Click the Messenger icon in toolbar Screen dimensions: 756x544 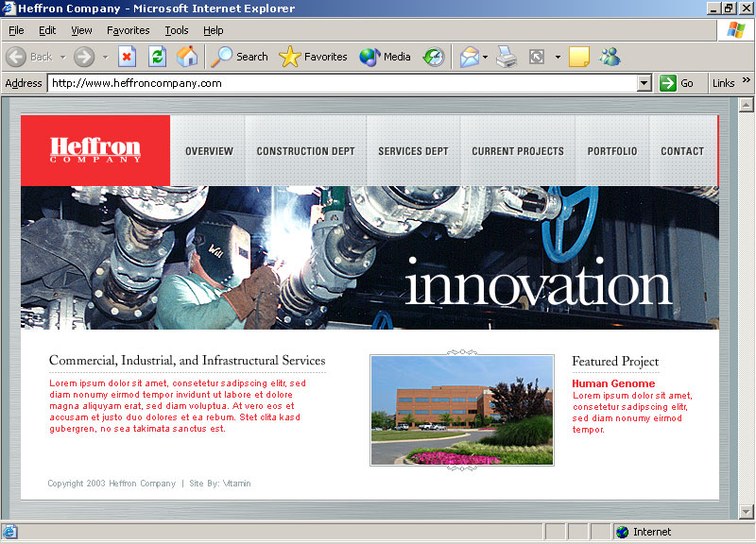[x=610, y=57]
